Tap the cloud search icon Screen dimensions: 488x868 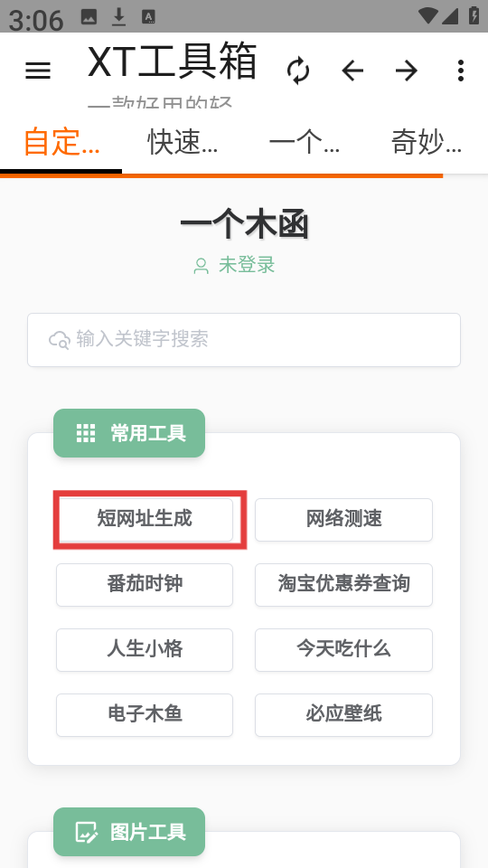tap(60, 340)
